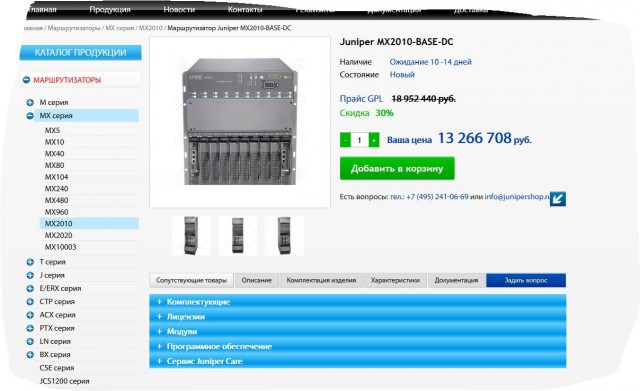Image resolution: width=640 pixels, height=391 pixels.
Task: Open Контакты in the top menu
Action: 245,9
